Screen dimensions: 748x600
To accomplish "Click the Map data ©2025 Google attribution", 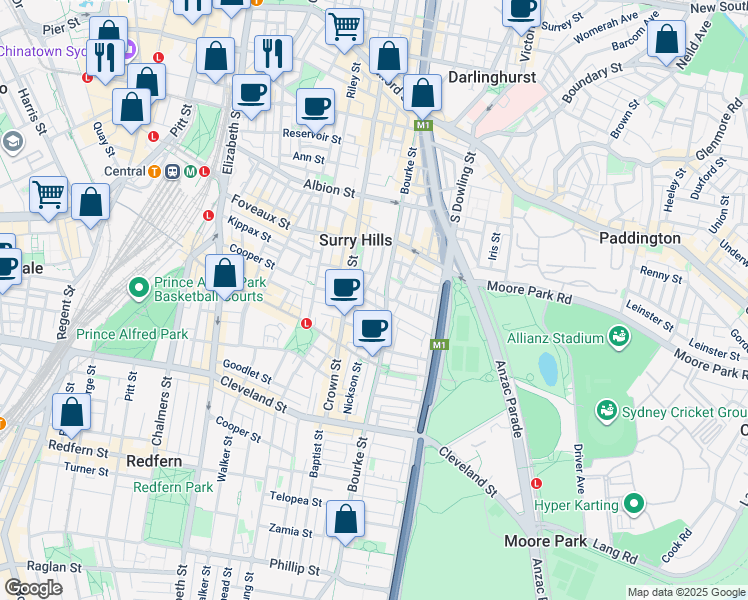I will (685, 592).
